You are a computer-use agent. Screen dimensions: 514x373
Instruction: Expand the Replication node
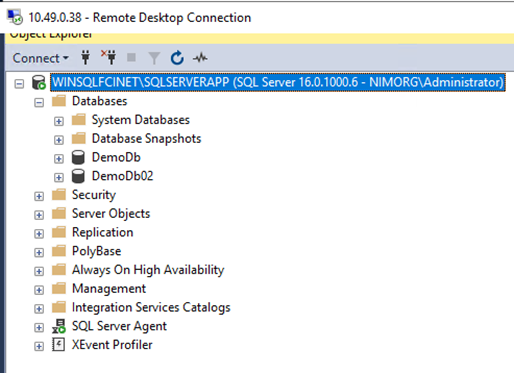click(39, 233)
